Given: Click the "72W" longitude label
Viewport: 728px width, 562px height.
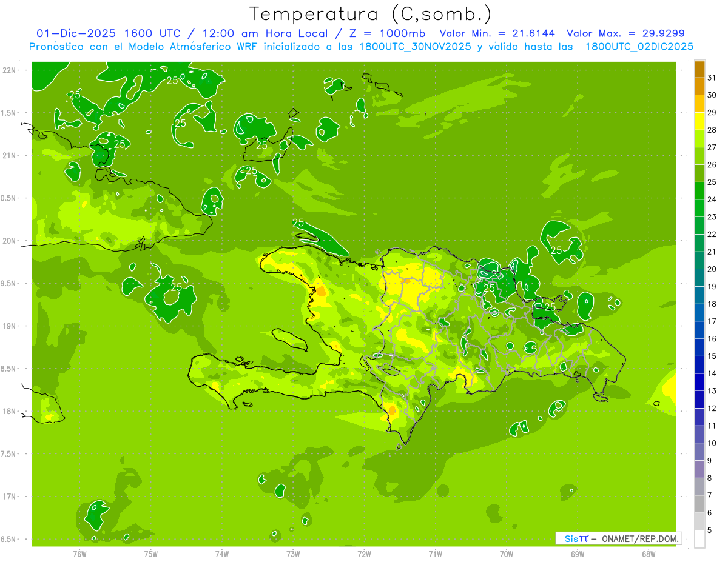Looking at the screenshot, I should coord(364,554).
